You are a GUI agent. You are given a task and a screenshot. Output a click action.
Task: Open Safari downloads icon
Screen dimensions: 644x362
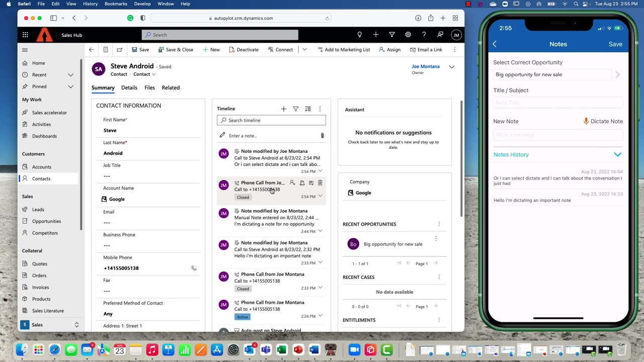coord(418,18)
